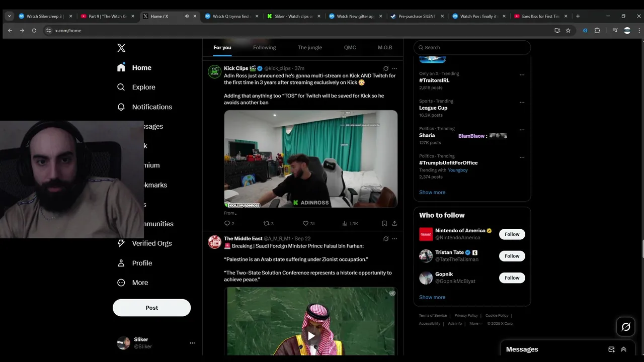Open the Sharia trending topic
This screenshot has height=362, width=644.
[427, 135]
